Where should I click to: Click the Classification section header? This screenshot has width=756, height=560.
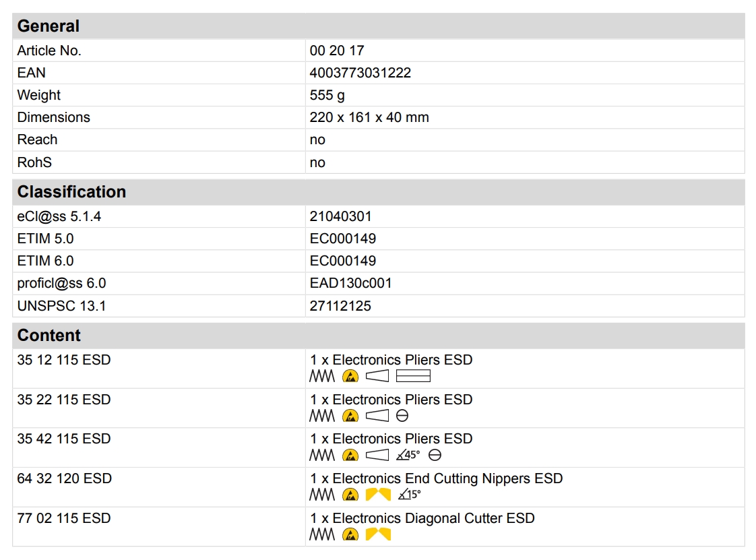(x=71, y=192)
